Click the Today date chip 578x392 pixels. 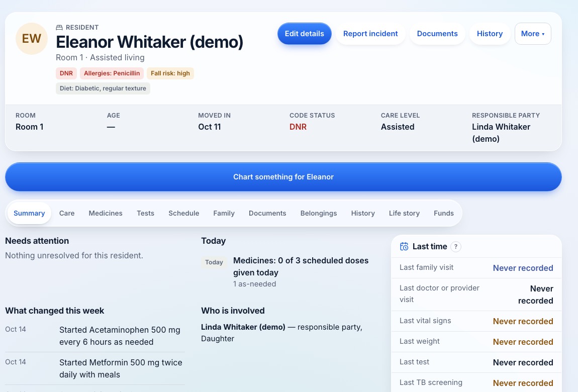tap(214, 262)
